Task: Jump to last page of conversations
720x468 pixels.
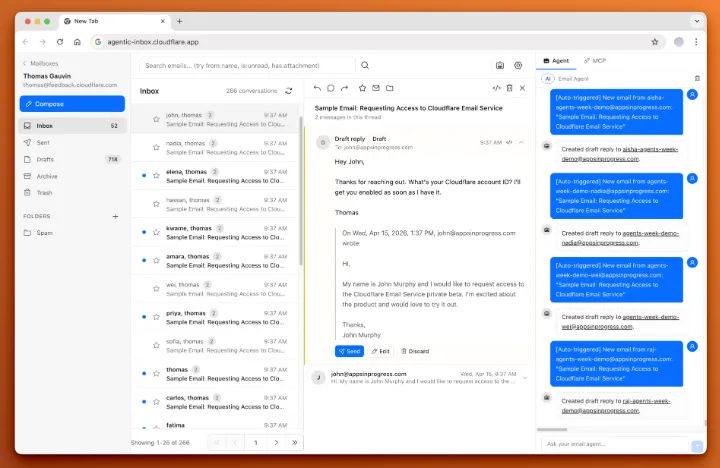Action: pyautogui.click(x=294, y=443)
